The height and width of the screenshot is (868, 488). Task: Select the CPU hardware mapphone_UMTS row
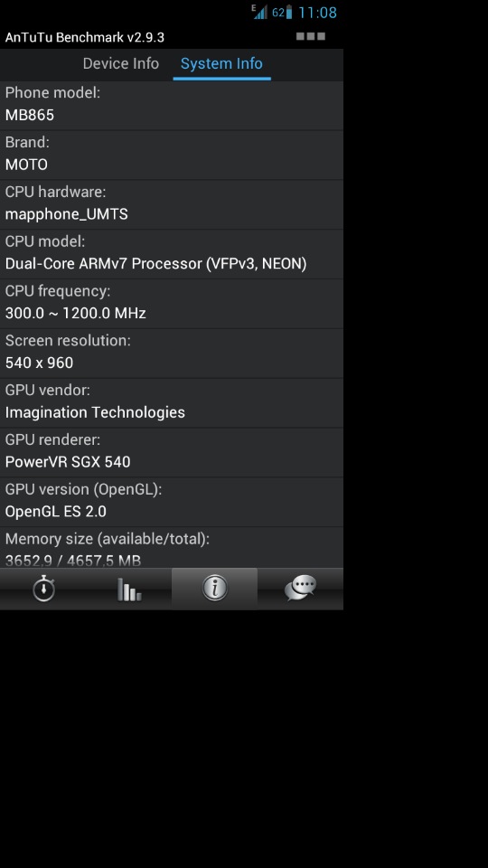pyautogui.click(x=172, y=205)
